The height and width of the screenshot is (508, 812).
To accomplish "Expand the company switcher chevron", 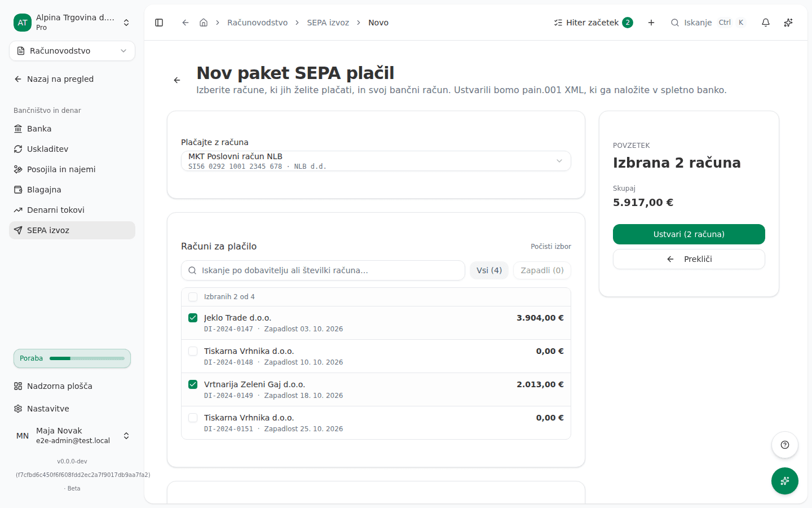I will point(126,23).
